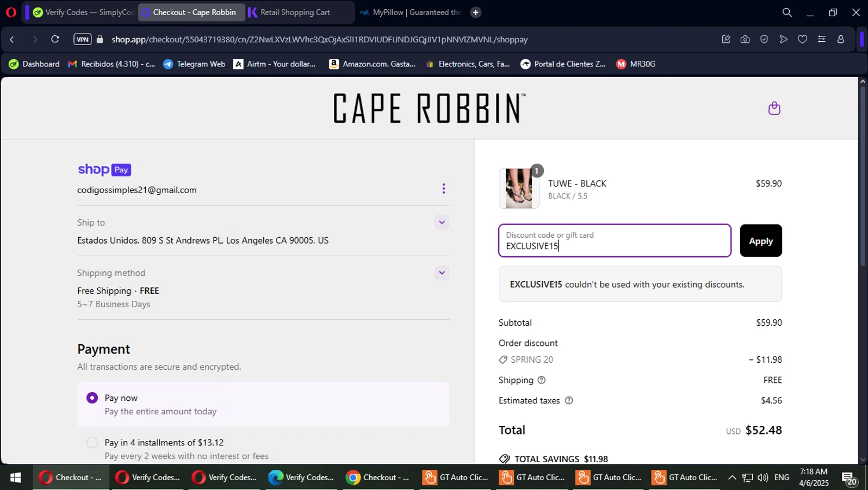Open first GT Auto Clicker taskbar item
This screenshot has height=490, width=868.
(x=455, y=477)
